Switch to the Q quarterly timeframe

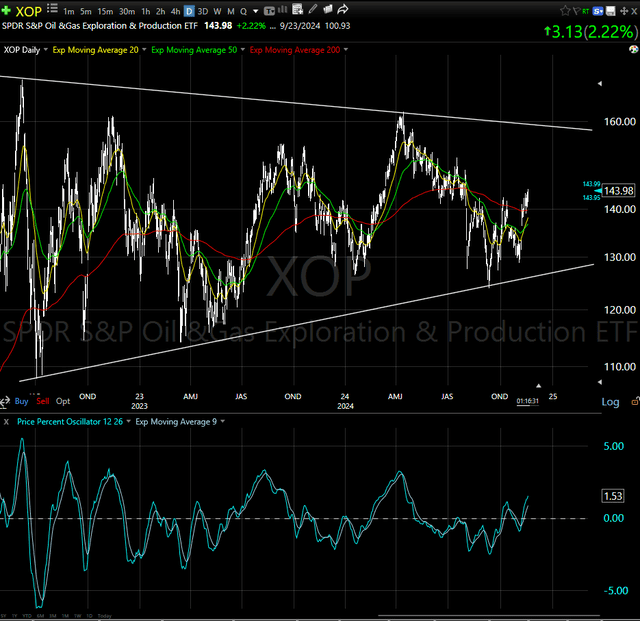pyautogui.click(x=243, y=11)
